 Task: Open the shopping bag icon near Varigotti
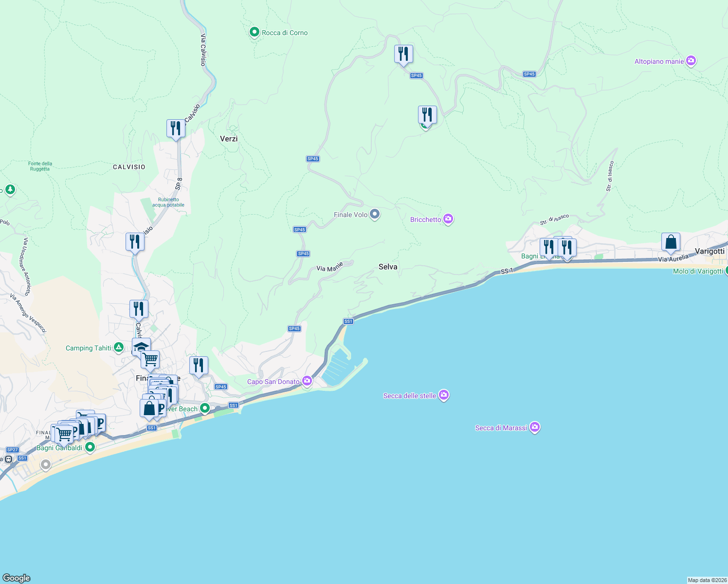coord(670,242)
